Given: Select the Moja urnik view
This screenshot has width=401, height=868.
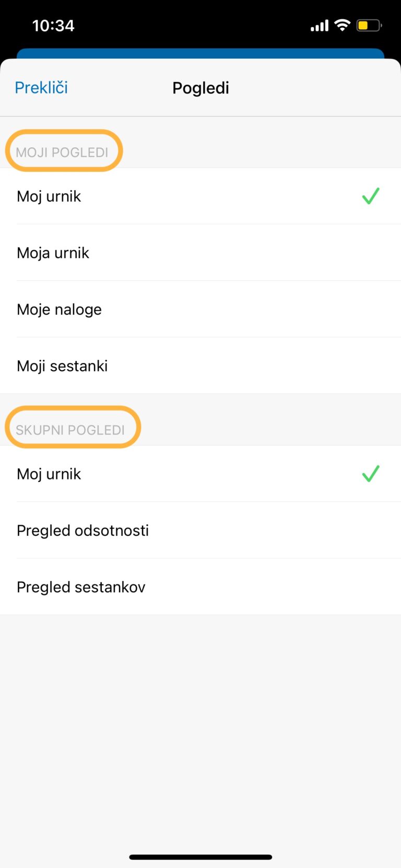Looking at the screenshot, I should (53, 253).
